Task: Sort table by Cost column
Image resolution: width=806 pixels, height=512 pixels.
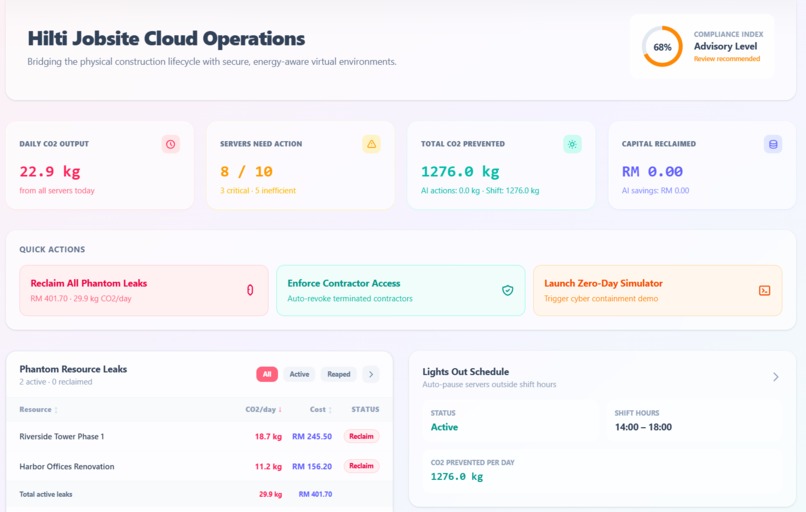Action: 321,410
